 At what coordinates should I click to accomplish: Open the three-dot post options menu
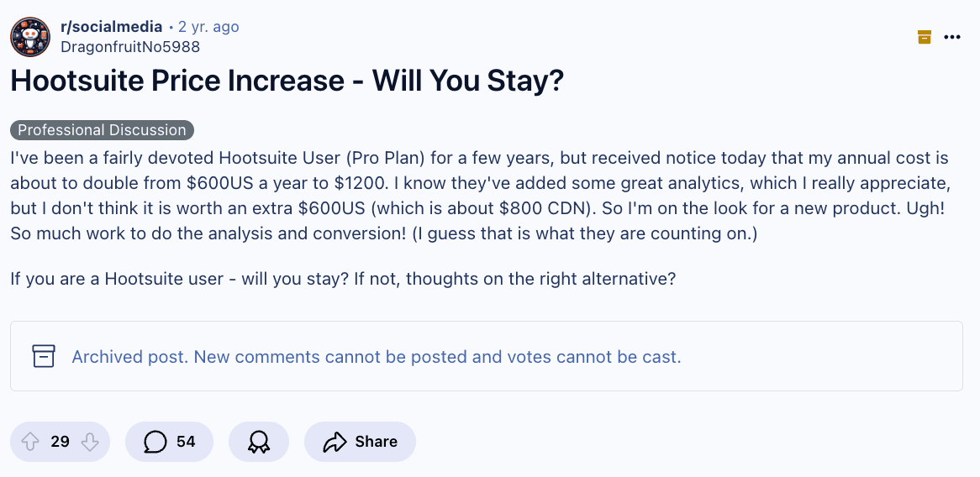click(x=952, y=37)
